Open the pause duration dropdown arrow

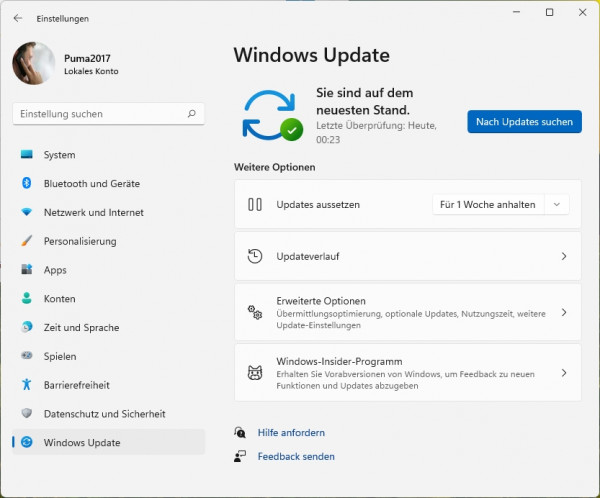557,205
